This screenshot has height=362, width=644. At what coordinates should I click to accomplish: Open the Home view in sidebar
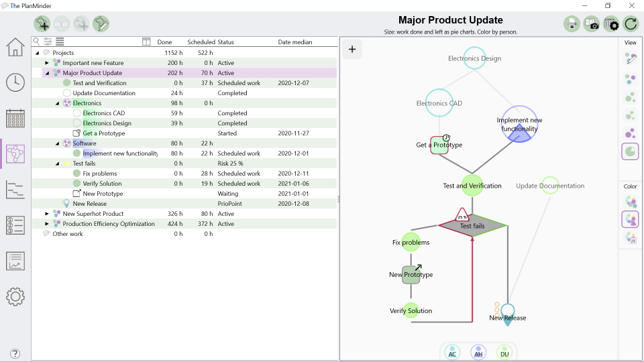point(15,47)
